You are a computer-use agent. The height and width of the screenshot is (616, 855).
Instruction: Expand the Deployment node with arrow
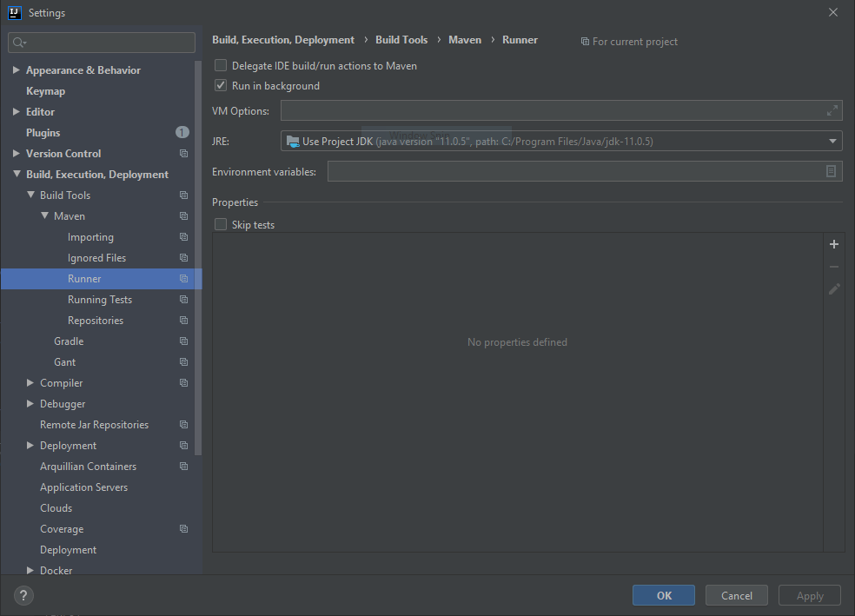tap(30, 446)
